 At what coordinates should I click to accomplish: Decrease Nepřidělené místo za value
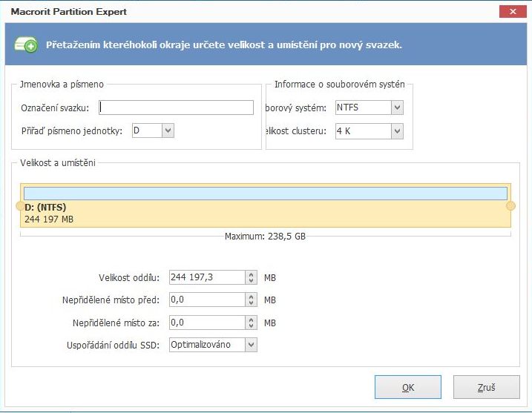pyautogui.click(x=252, y=326)
